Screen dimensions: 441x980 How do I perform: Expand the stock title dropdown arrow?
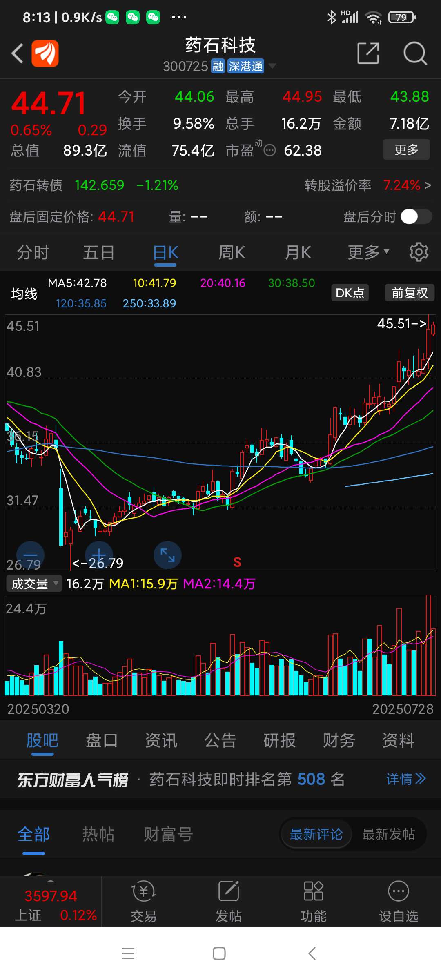click(x=272, y=66)
